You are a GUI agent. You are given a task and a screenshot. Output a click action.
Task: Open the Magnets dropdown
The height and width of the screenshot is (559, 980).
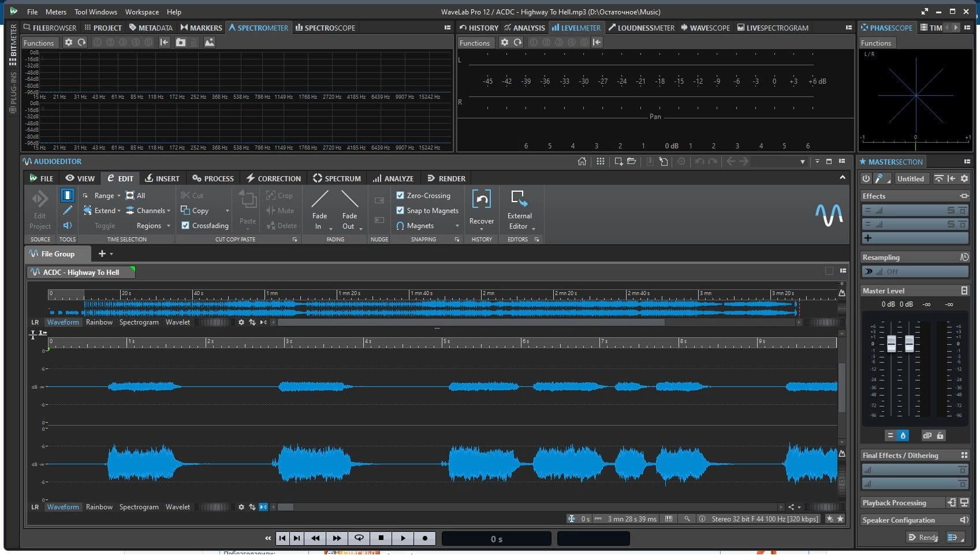[x=457, y=226]
